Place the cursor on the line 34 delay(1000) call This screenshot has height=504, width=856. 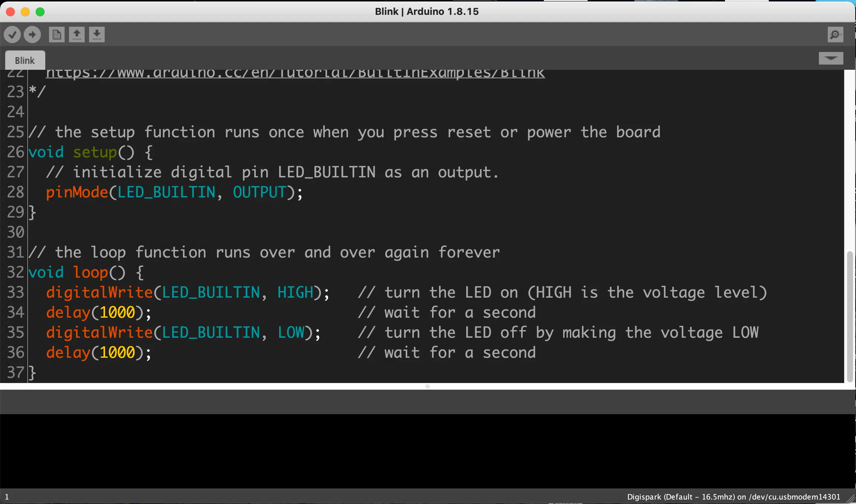[98, 312]
